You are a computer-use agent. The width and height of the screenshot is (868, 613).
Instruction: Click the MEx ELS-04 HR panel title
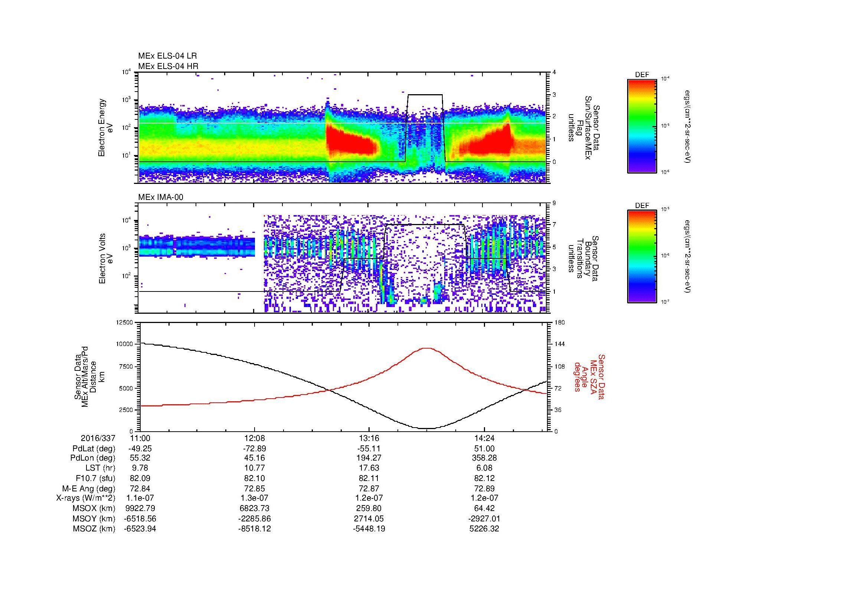click(168, 66)
